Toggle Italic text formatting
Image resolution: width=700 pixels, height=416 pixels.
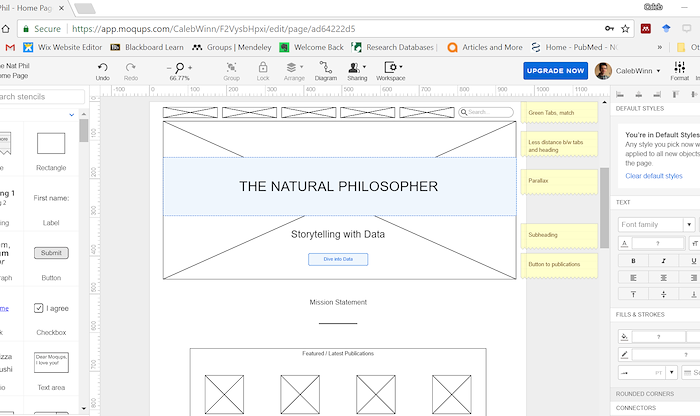pyautogui.click(x=663, y=261)
